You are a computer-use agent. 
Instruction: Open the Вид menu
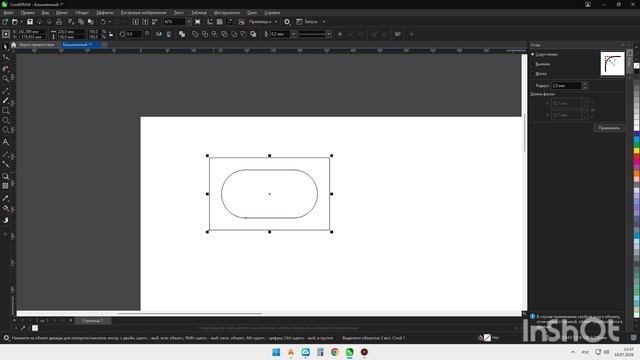(x=45, y=13)
